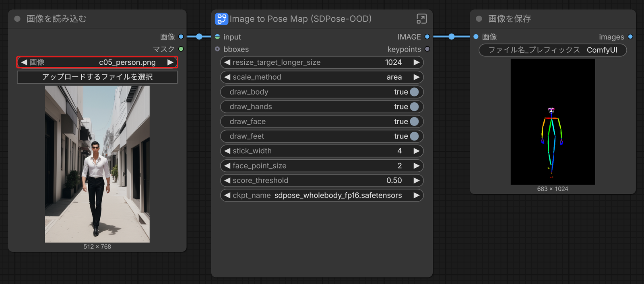Click the 683 × 1024 size label
Viewport: 644px width, 284px height.
pos(553,189)
